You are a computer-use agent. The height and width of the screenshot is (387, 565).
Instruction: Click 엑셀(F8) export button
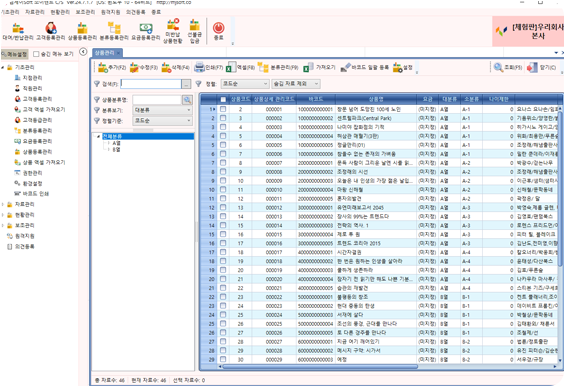(240, 67)
